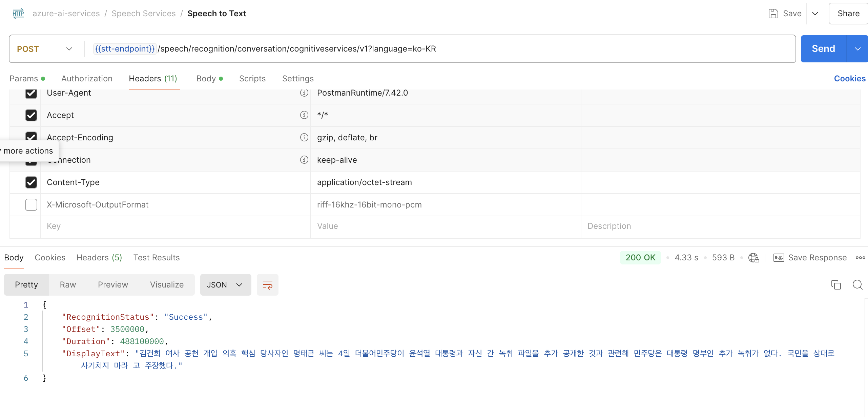Uncheck the Content-Type header checkbox
This screenshot has width=868, height=417.
[31, 182]
